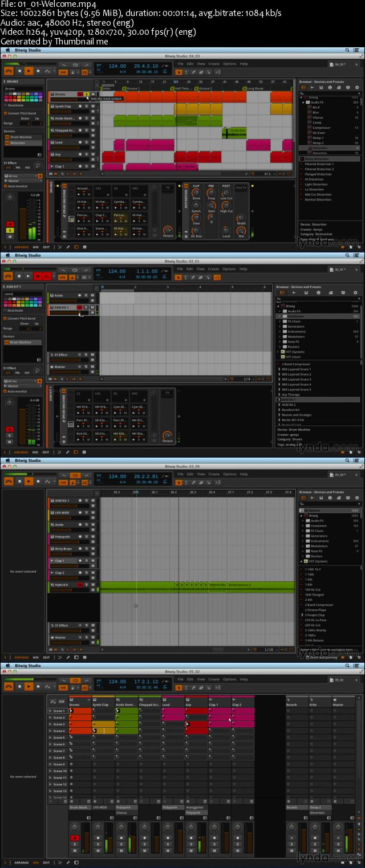Expand the Modulators folder in the 02_01 browser

point(279,337)
